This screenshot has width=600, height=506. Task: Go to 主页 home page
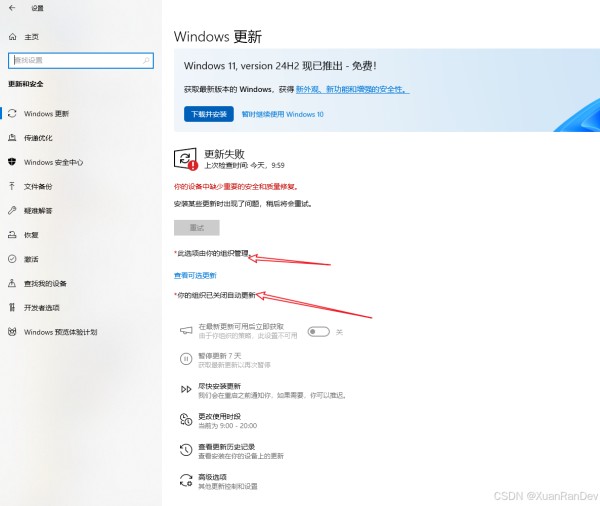click(31, 37)
